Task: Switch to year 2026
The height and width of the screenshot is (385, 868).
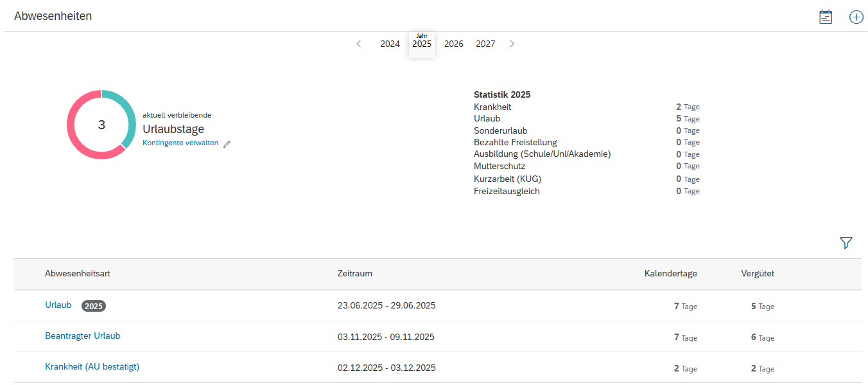Action: 454,44
